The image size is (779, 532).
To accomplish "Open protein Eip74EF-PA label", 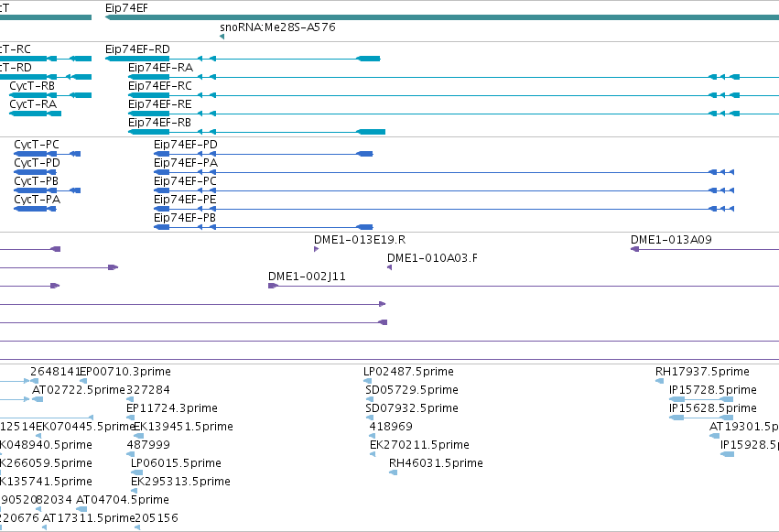I will (186, 163).
